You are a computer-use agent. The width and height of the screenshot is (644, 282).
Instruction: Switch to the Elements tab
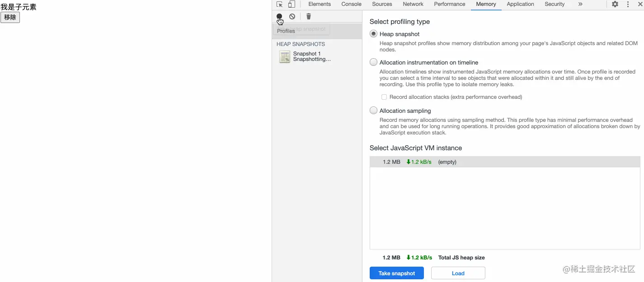point(320,4)
